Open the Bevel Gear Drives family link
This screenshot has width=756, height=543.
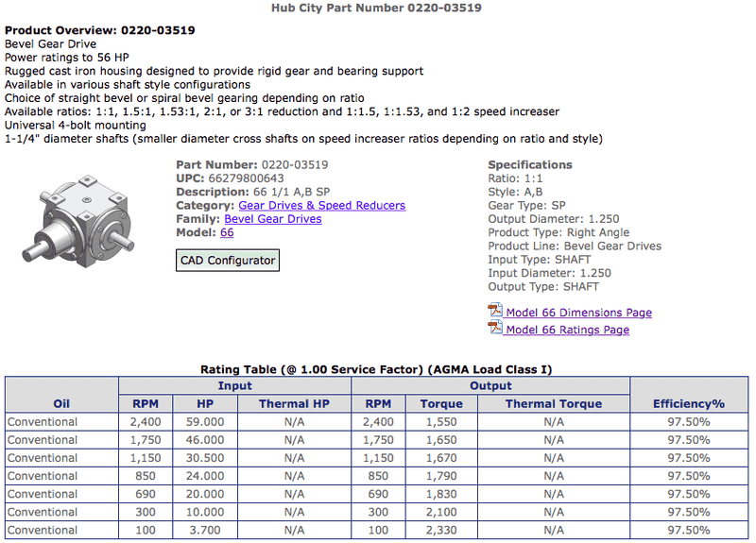point(273,219)
